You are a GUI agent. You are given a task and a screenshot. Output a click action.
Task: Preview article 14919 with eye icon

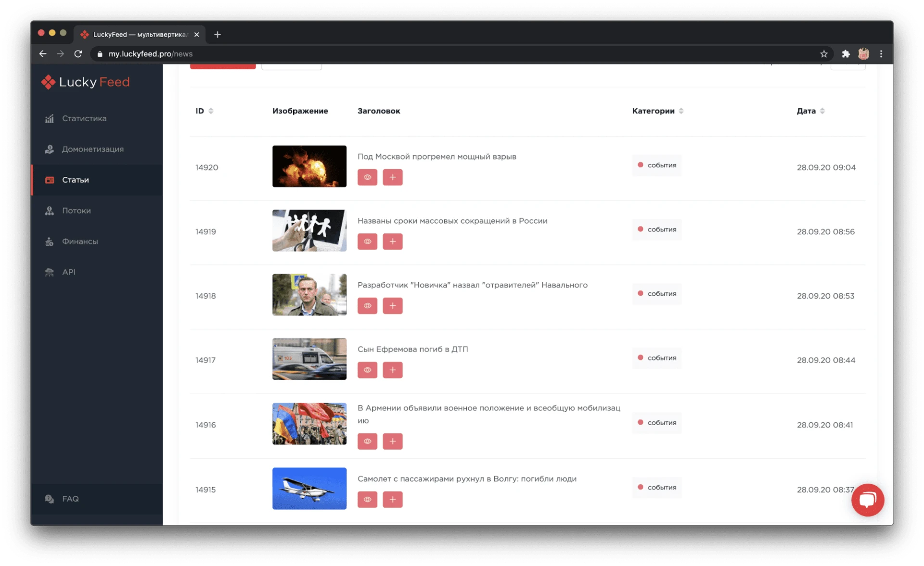(x=367, y=241)
